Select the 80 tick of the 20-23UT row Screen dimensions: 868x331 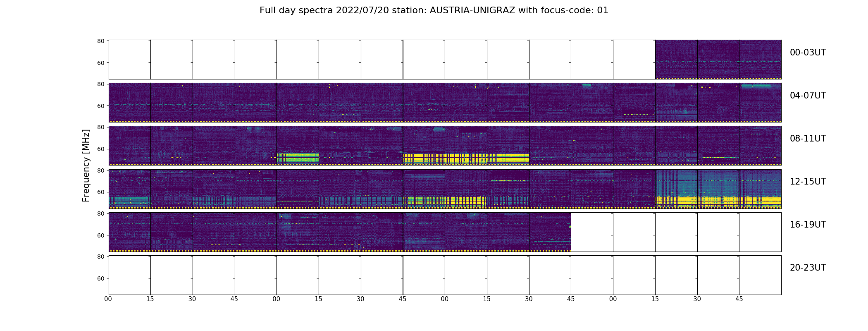[x=100, y=256]
